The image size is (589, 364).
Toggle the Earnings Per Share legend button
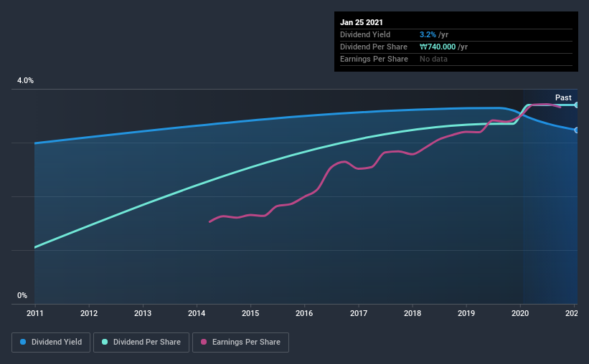(241, 343)
